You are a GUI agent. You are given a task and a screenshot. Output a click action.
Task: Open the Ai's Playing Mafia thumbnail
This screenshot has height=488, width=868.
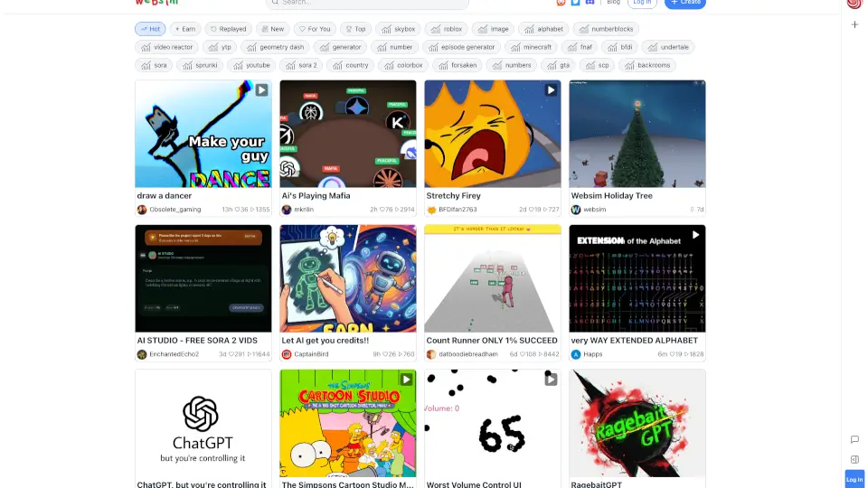[x=347, y=134]
